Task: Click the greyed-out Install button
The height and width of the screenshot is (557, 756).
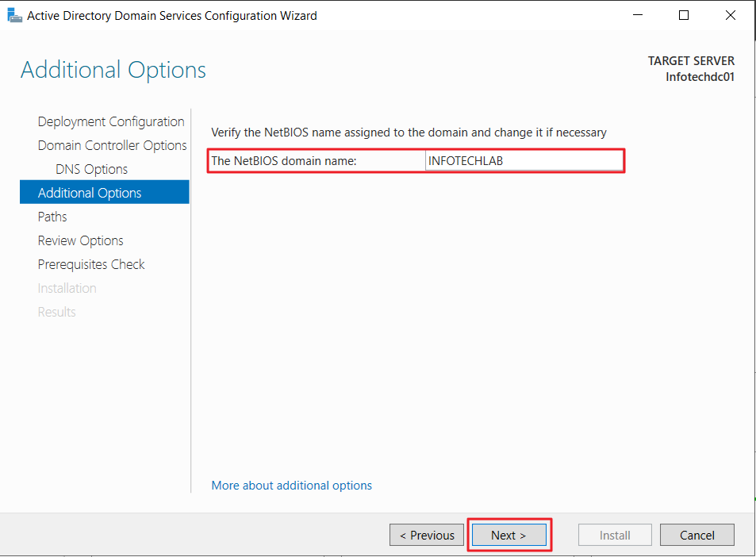Action: 615,536
